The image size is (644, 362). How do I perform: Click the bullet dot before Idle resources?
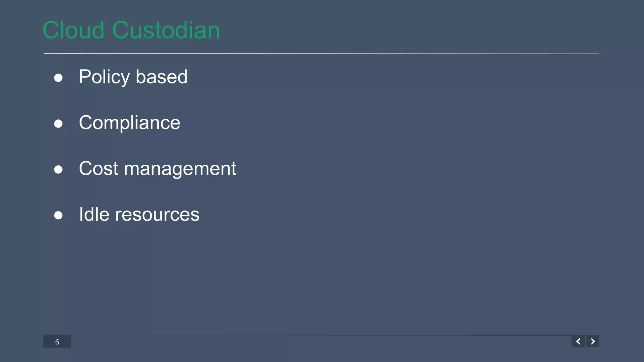58,215
